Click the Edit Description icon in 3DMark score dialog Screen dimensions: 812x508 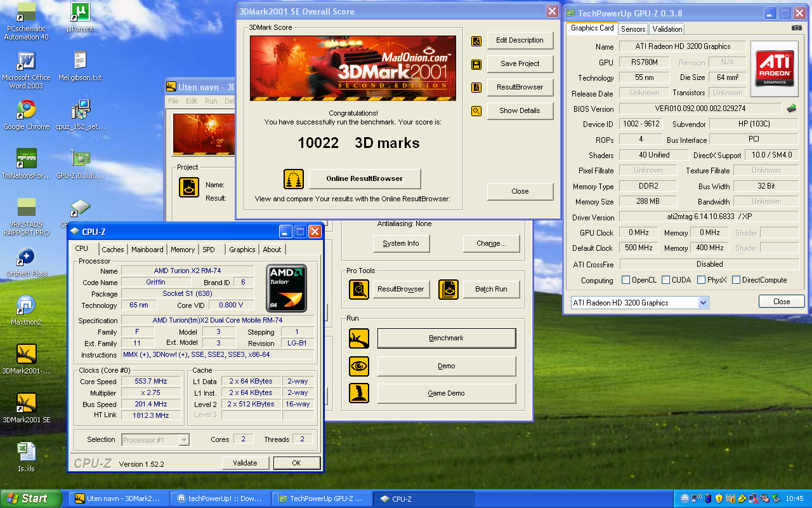pos(476,41)
